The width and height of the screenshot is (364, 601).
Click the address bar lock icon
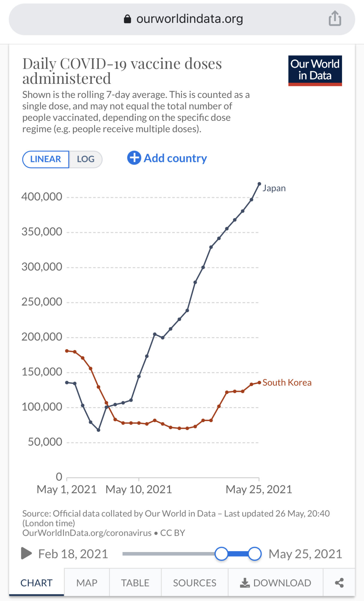point(127,19)
